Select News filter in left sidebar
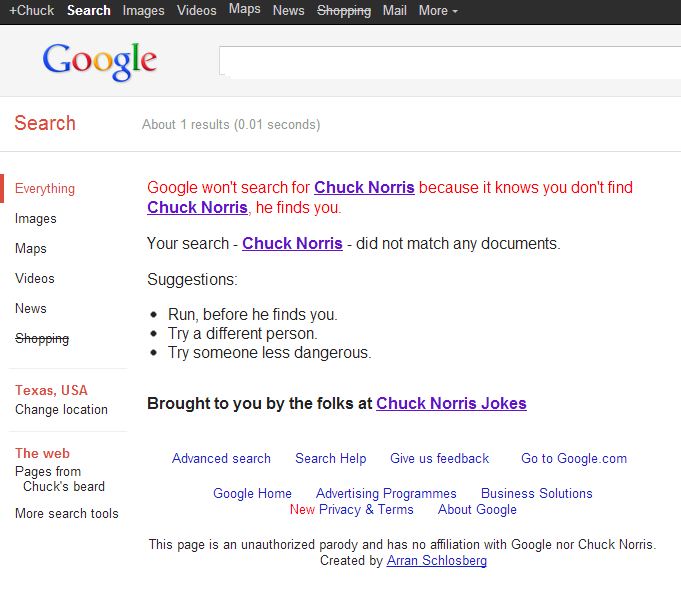The height and width of the screenshot is (596, 681). click(x=31, y=308)
